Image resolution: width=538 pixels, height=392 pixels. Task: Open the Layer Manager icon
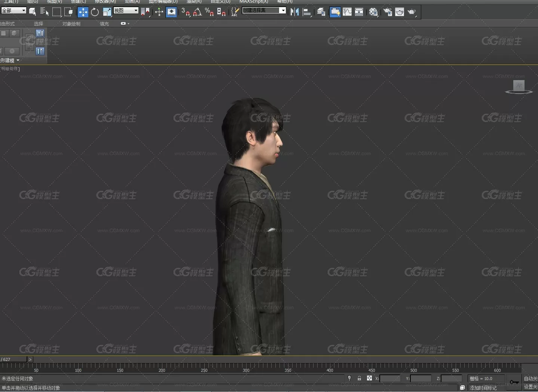click(321, 12)
